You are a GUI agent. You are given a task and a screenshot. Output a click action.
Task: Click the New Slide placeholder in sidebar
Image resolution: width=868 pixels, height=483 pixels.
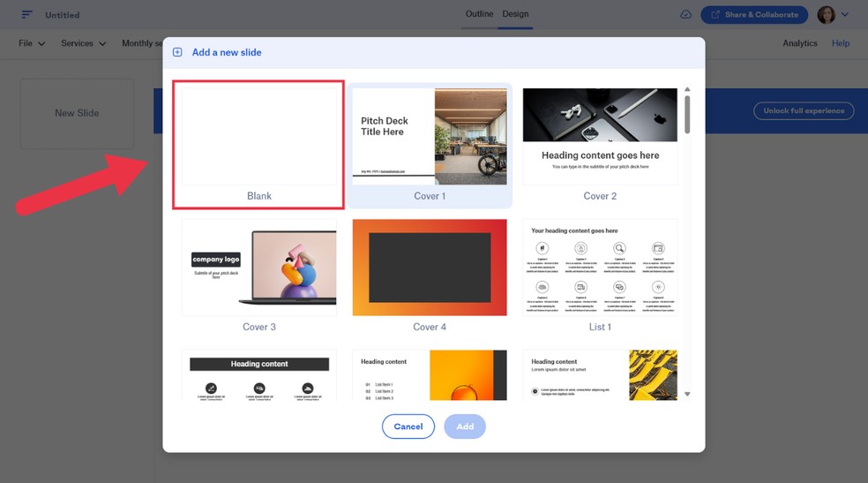pyautogui.click(x=77, y=114)
